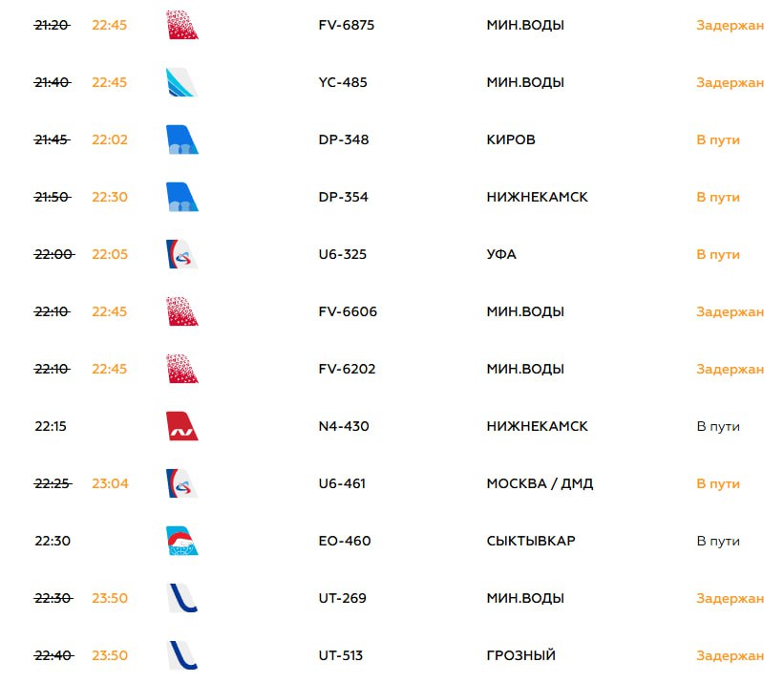Open flight number FV-6606
Viewport: 784px width, 683px height.
(348, 311)
